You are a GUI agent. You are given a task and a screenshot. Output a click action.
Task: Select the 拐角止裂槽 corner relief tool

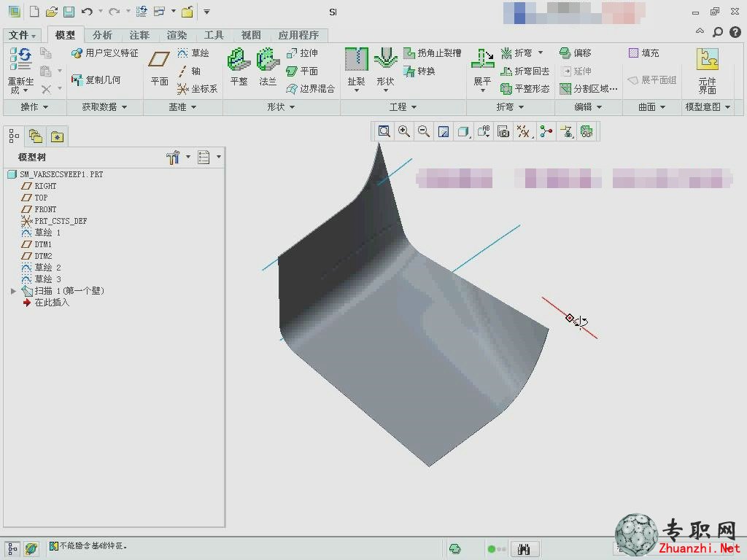coord(433,52)
